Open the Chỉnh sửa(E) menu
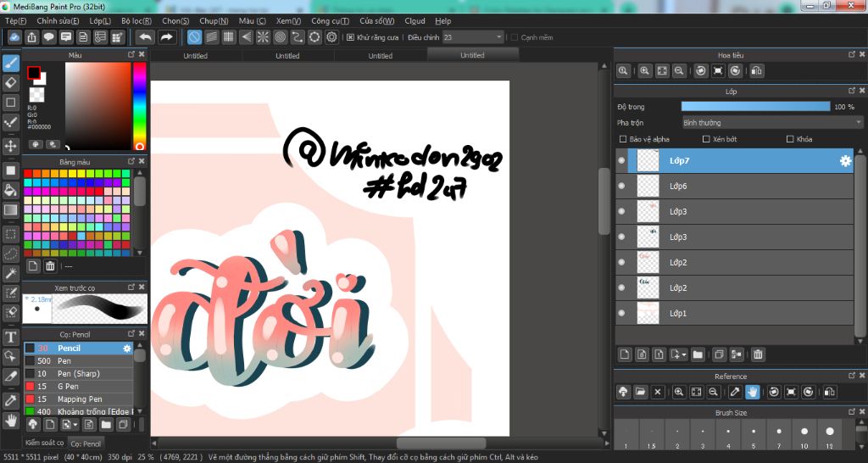This screenshot has height=463, width=868. point(58,21)
